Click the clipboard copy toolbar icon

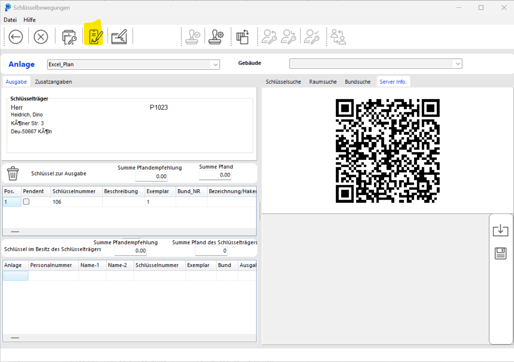tap(243, 37)
